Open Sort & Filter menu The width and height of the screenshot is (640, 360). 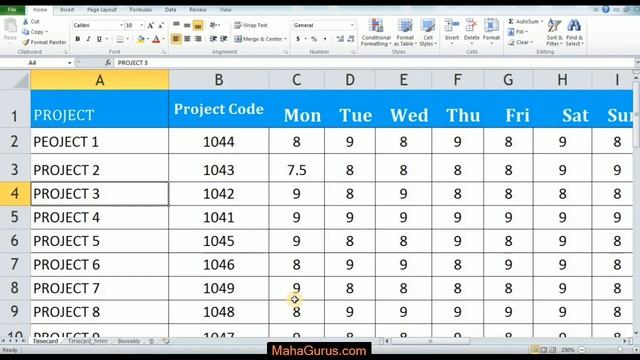(554, 32)
